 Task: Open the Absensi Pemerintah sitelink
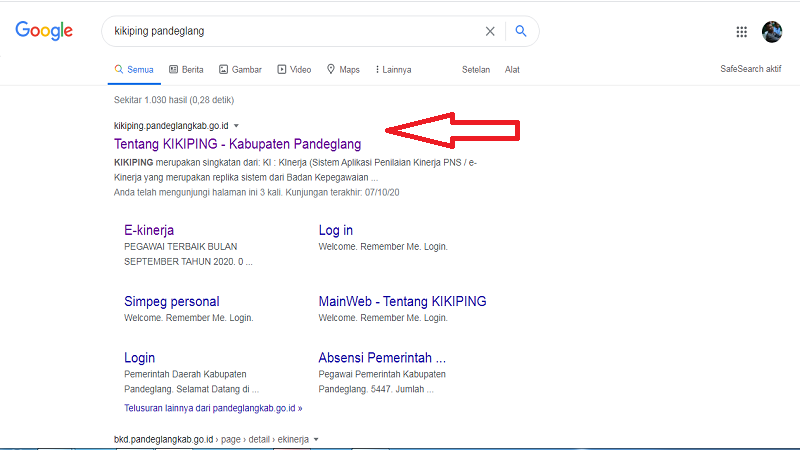coord(382,358)
